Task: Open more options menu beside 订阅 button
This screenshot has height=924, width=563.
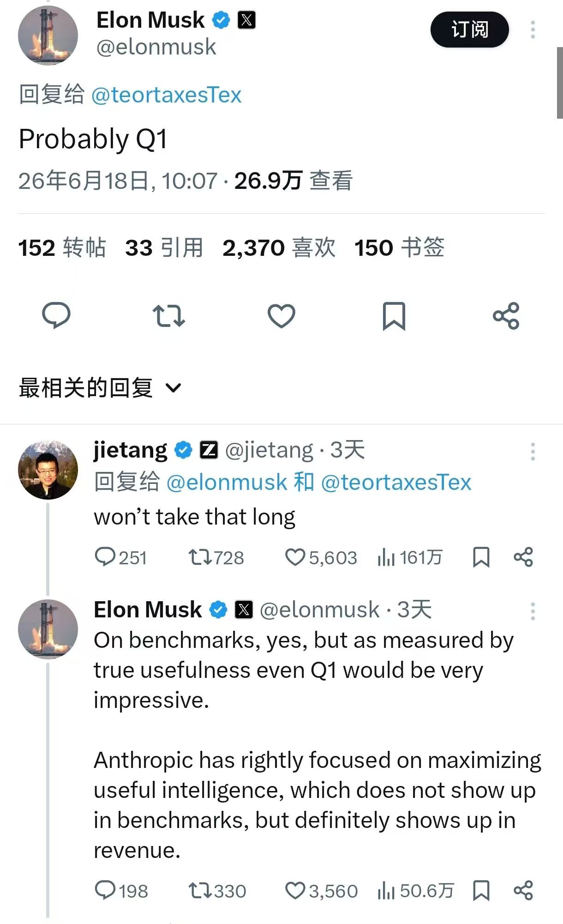Action: point(533,30)
